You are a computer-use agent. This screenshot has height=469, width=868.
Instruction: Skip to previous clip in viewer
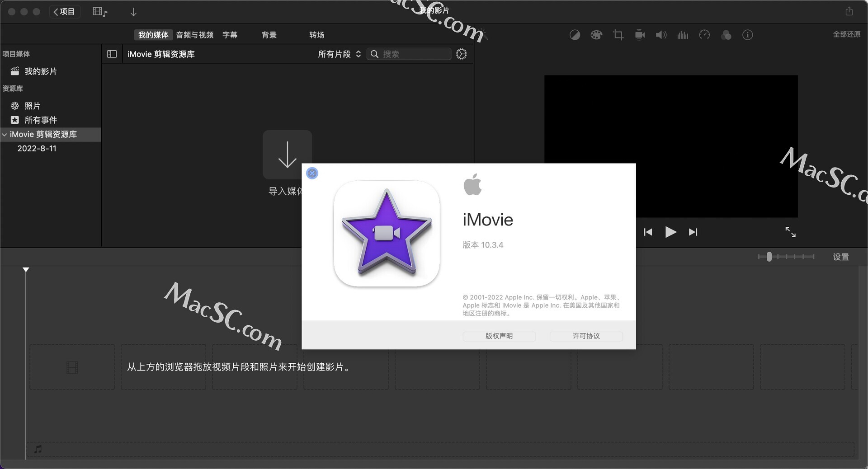[x=648, y=232]
